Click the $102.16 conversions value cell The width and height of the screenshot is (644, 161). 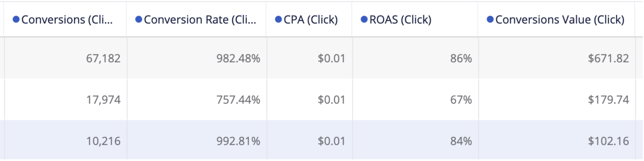[608, 141]
